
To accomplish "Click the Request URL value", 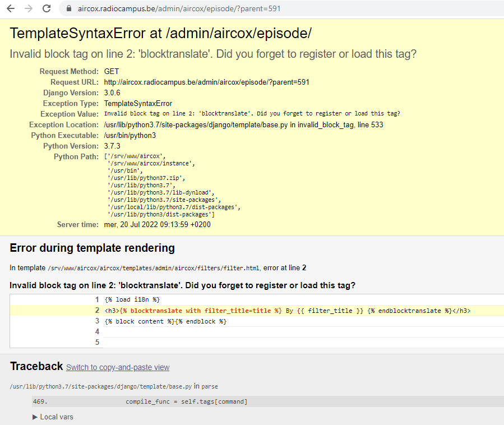I will point(206,82).
